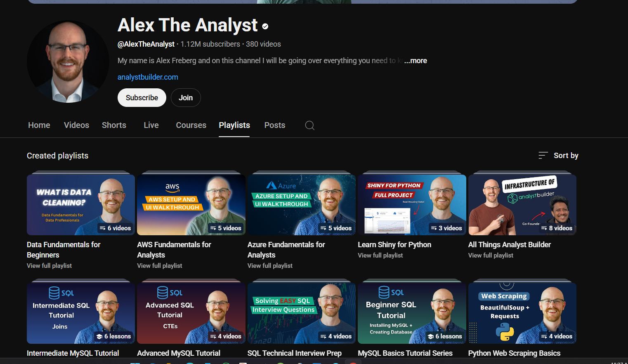The height and width of the screenshot is (364, 628).
Task: Click the search icon in the channel navigation
Action: click(309, 125)
